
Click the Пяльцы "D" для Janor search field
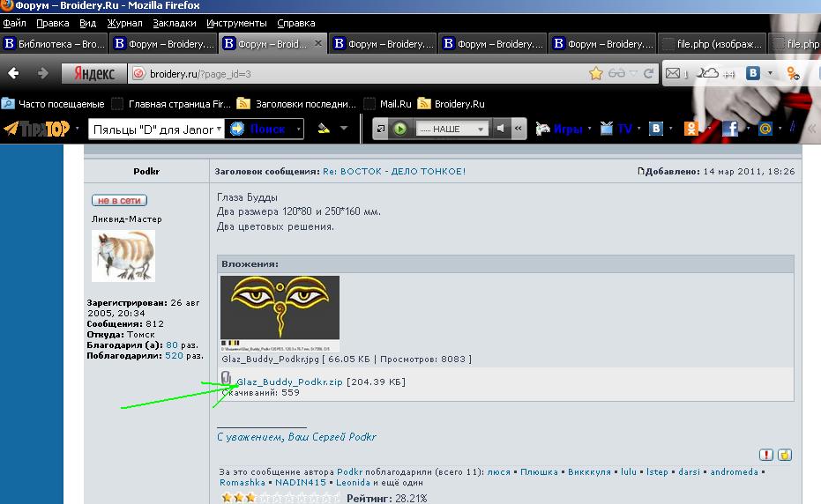pyautogui.click(x=152, y=129)
